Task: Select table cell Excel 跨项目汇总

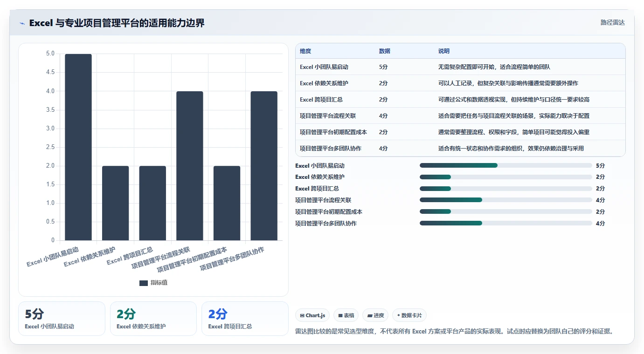Action: pos(321,100)
